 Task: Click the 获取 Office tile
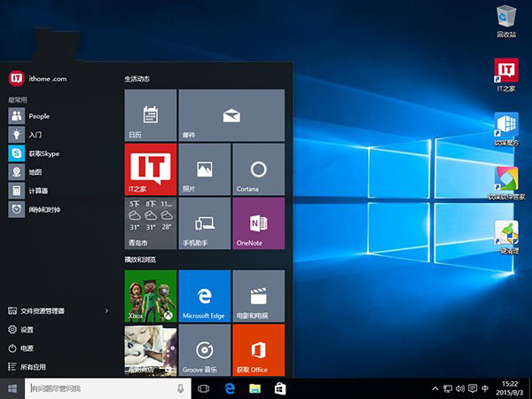pyautogui.click(x=258, y=349)
